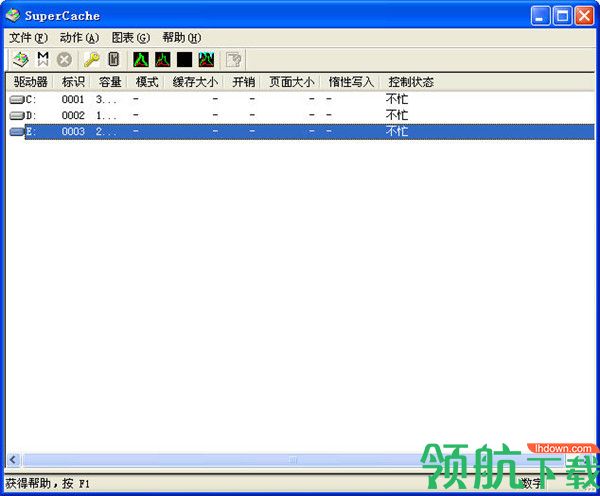Image resolution: width=600 pixels, height=496 pixels.
Task: Click the SuperCache title bar app icon
Action: 13,16
